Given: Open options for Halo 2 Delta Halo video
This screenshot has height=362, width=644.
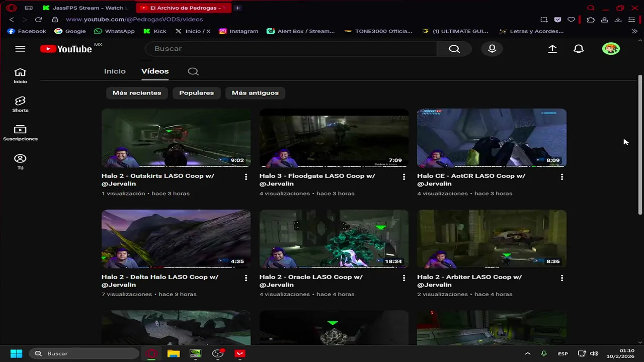Looking at the screenshot, I should (246, 278).
